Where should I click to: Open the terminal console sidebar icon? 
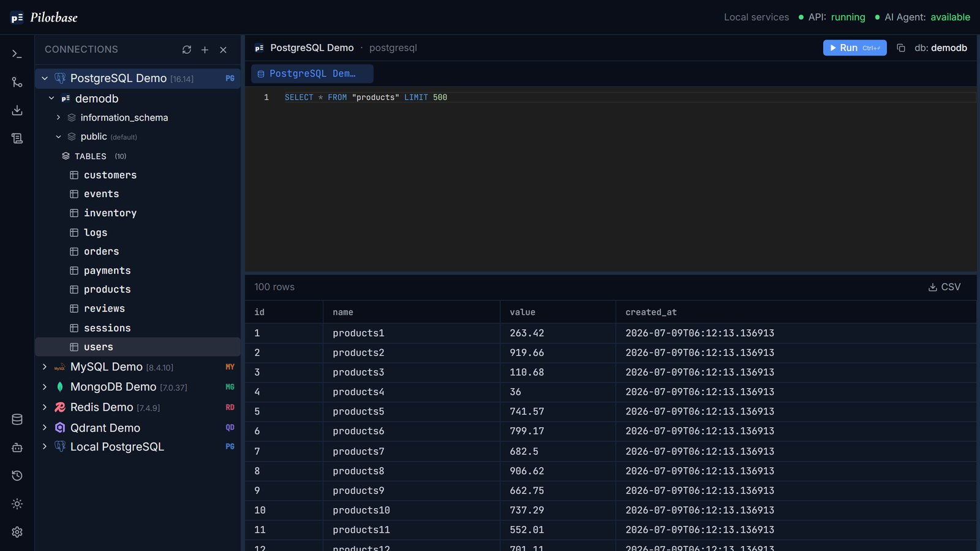[17, 54]
